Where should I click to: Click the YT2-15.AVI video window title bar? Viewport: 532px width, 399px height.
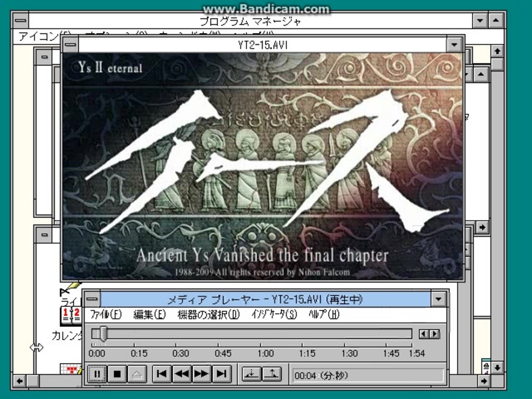click(x=262, y=45)
